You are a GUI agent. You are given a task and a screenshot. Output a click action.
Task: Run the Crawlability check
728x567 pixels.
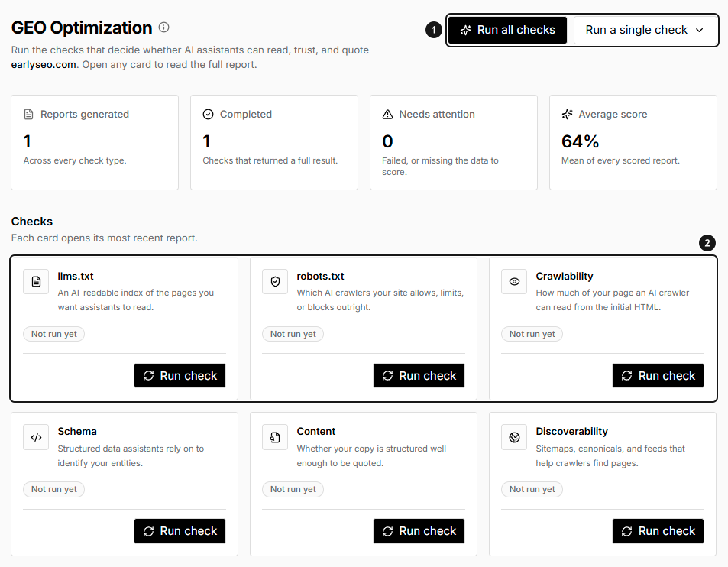[658, 376]
